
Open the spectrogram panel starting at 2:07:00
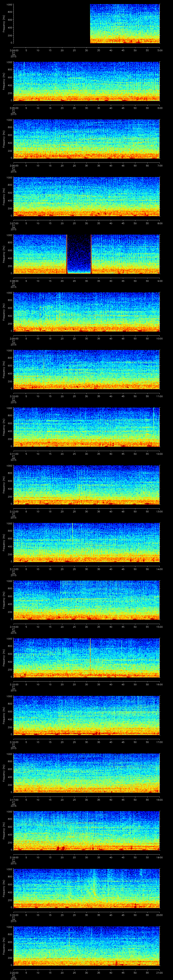click(x=87, y=196)
